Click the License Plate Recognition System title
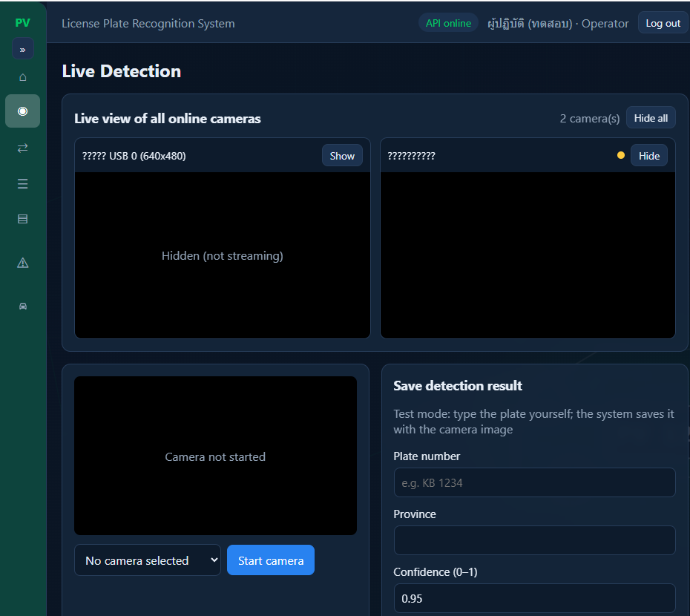Screen dimensions: 690x616 click(148, 23)
